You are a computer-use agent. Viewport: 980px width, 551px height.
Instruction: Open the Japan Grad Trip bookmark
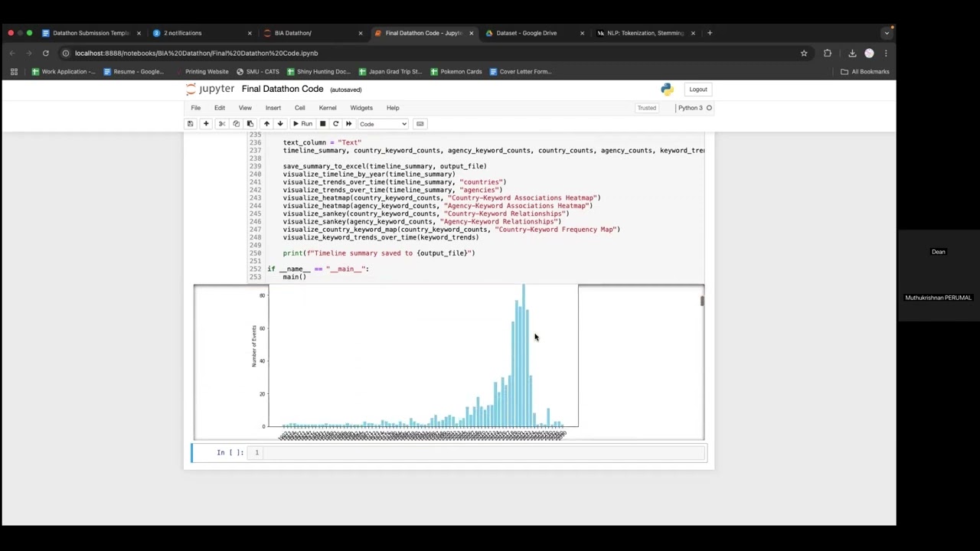(x=390, y=72)
